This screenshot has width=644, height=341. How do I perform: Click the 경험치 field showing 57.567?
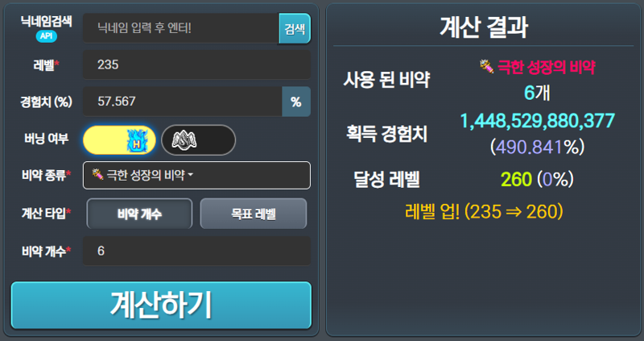183,102
